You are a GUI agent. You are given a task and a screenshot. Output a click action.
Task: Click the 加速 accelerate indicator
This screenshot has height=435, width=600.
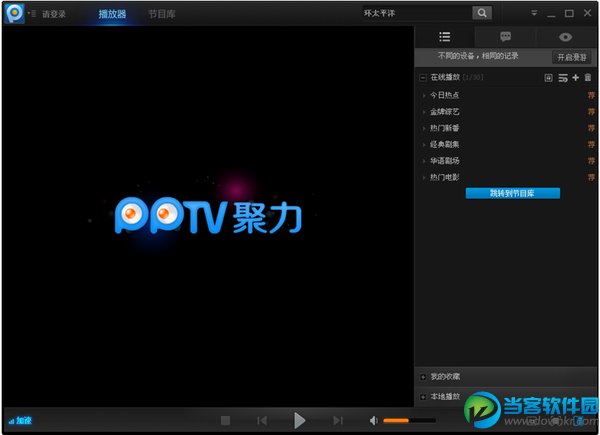20,421
